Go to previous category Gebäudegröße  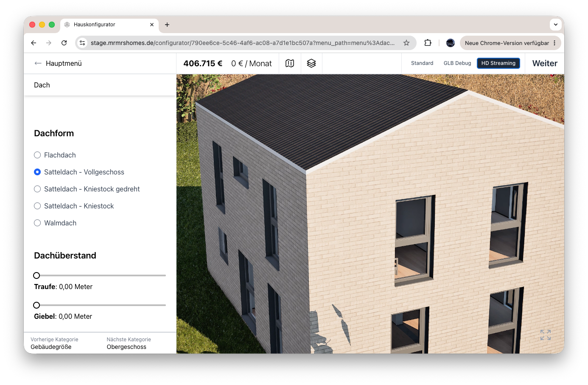pos(54,343)
